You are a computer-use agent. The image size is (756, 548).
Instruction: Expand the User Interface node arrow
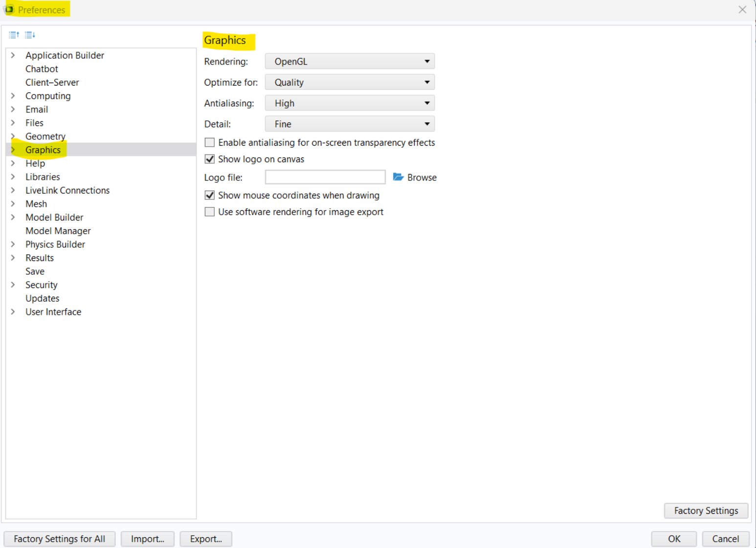(x=13, y=312)
